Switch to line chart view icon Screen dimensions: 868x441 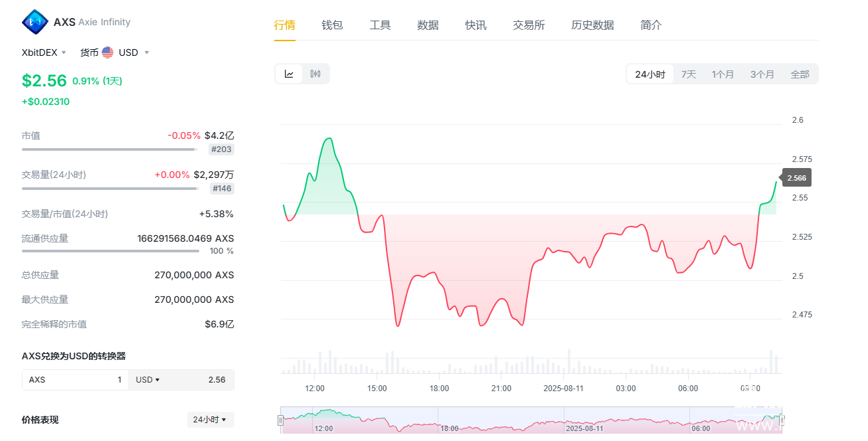click(289, 74)
